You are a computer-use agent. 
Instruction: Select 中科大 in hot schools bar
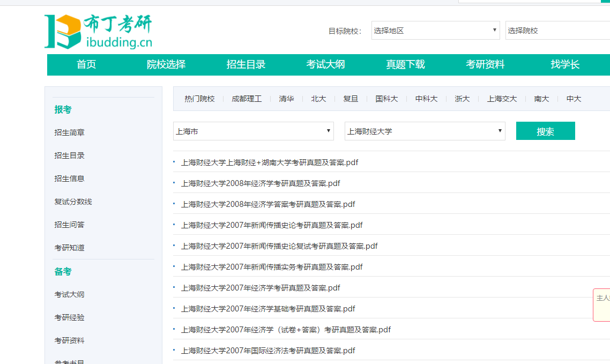pyautogui.click(x=426, y=99)
